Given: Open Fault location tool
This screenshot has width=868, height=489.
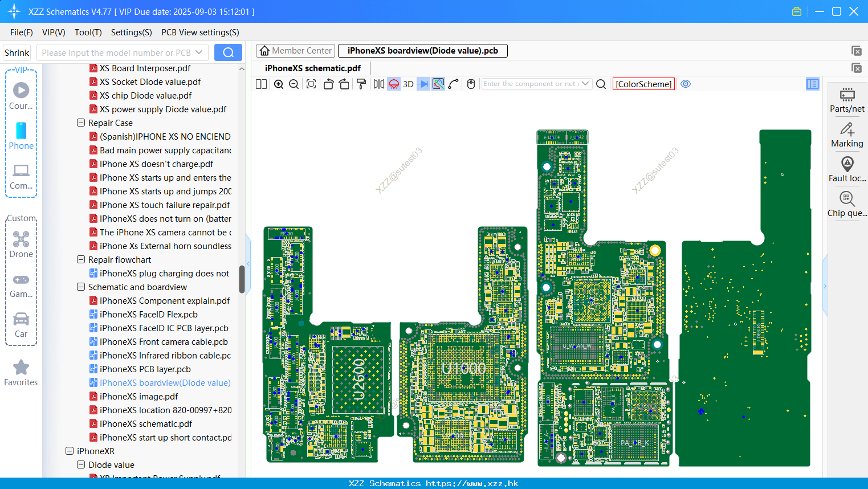Looking at the screenshot, I should (847, 169).
